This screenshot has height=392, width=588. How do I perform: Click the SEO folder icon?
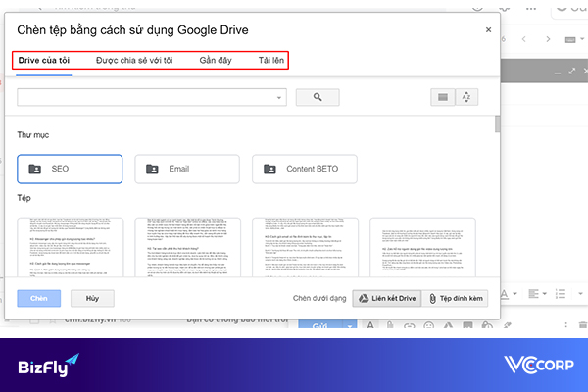point(35,170)
